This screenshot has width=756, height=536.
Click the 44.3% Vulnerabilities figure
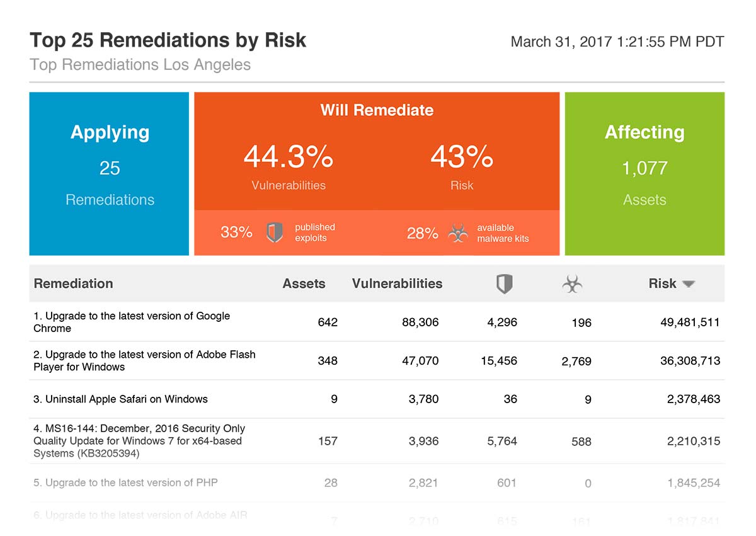[x=288, y=157]
